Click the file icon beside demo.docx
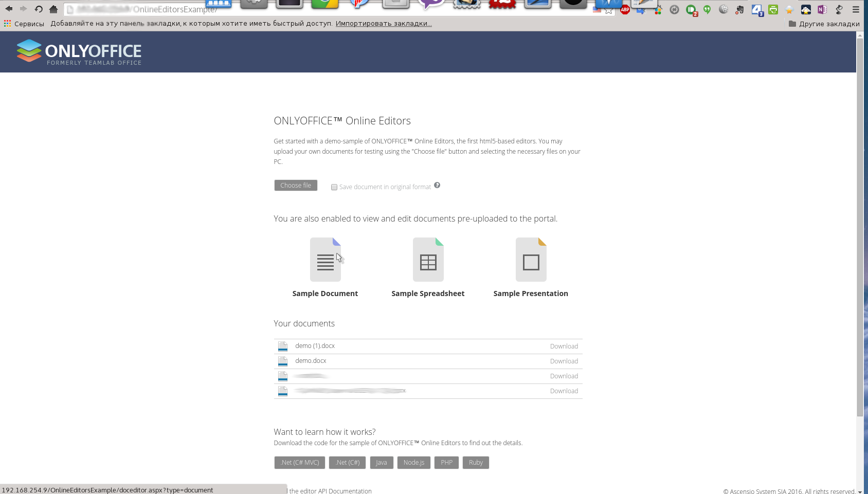This screenshot has width=868, height=494. point(283,361)
